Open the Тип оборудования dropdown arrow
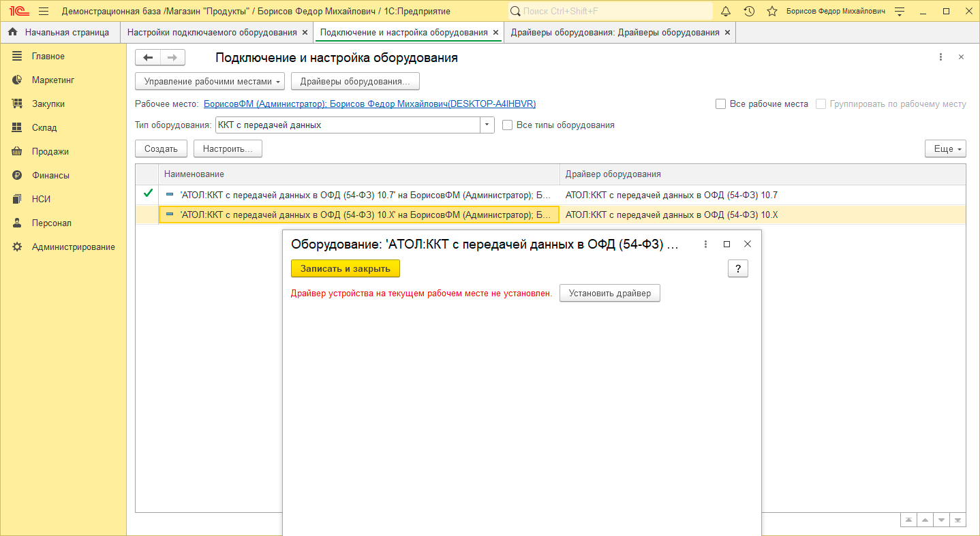 coord(487,125)
